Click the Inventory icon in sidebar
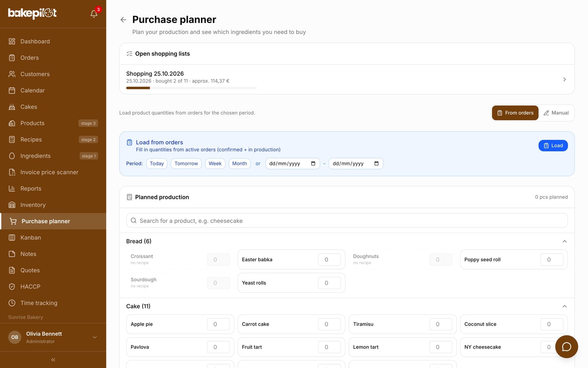 12,205
